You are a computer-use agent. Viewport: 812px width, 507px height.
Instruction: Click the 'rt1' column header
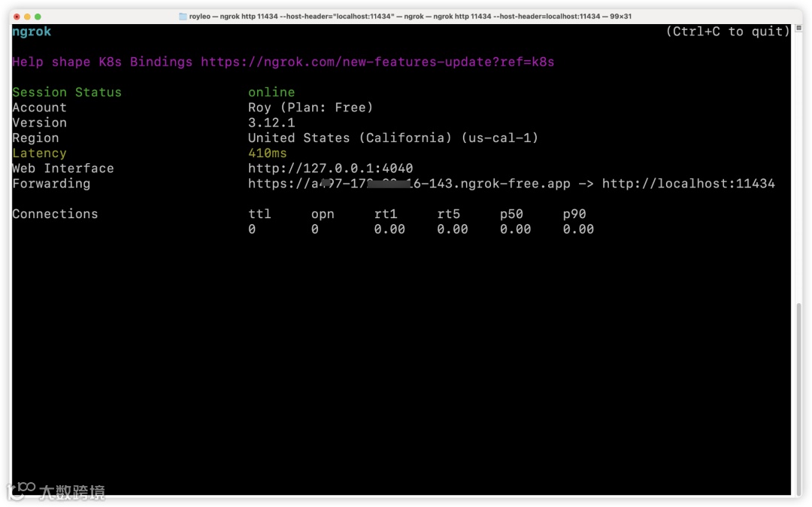(x=386, y=214)
